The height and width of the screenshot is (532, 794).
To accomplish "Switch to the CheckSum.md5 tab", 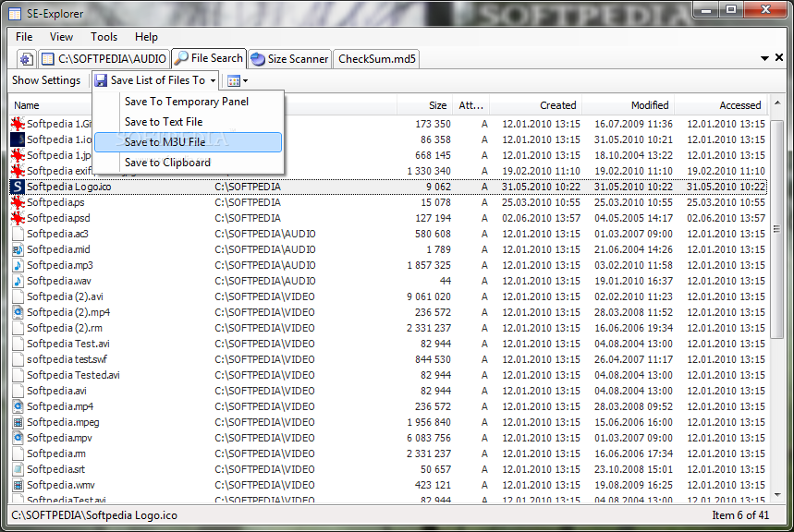I will pyautogui.click(x=377, y=59).
